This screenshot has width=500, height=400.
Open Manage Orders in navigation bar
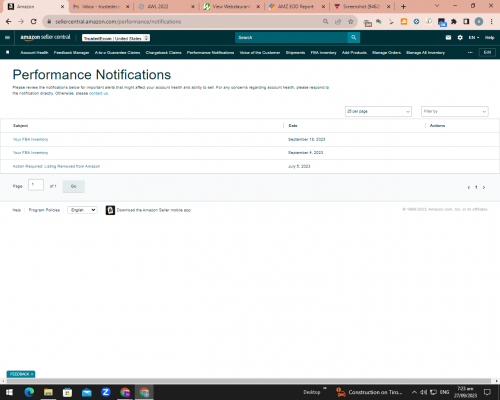pyautogui.click(x=386, y=53)
